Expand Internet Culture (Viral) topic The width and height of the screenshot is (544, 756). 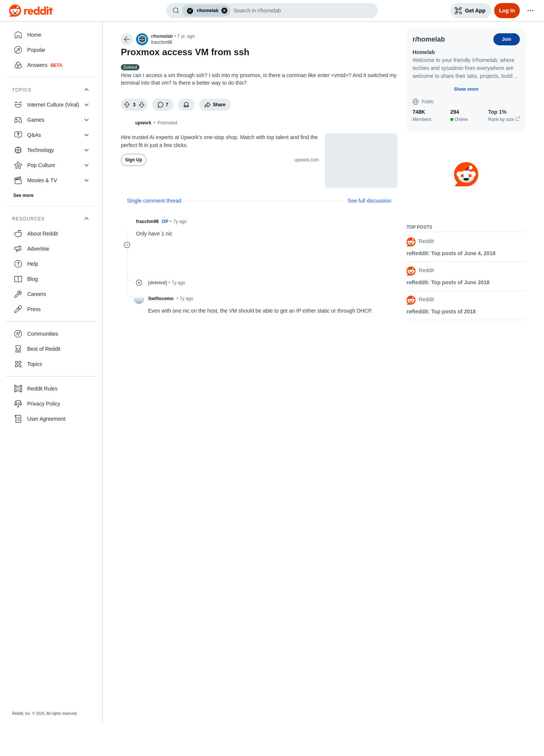pyautogui.click(x=51, y=105)
